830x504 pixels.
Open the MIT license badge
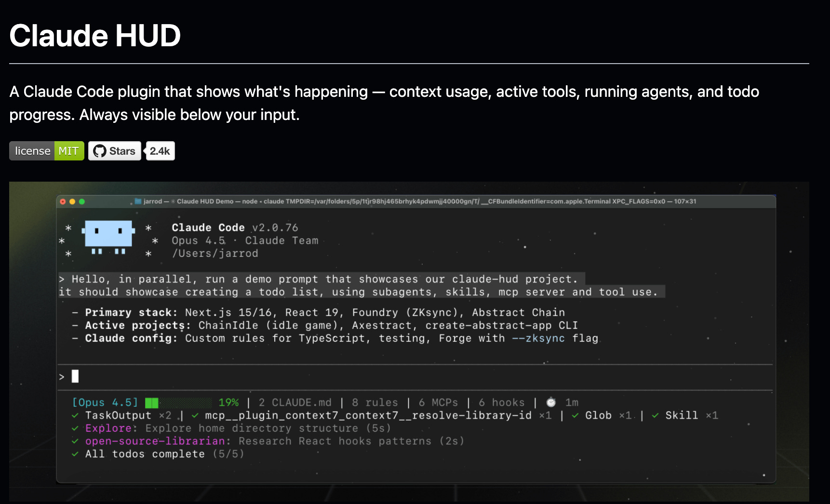(46, 151)
